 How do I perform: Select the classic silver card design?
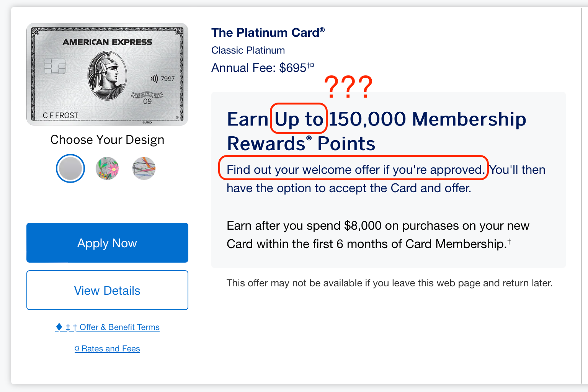click(70, 168)
